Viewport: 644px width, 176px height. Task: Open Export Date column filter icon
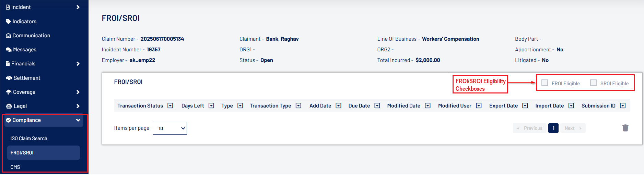point(525,105)
